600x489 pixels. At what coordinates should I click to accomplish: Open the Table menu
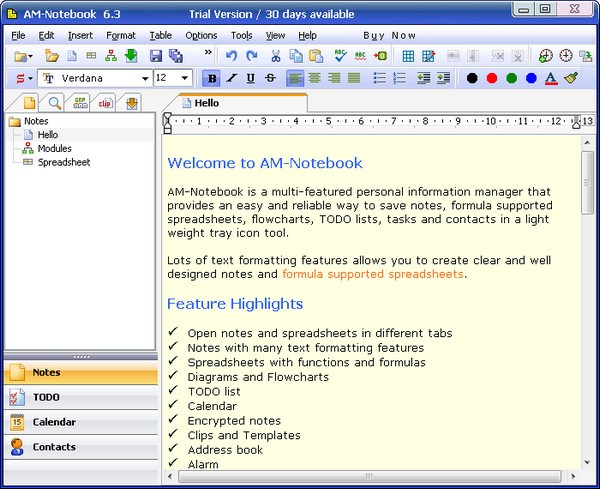(x=160, y=36)
